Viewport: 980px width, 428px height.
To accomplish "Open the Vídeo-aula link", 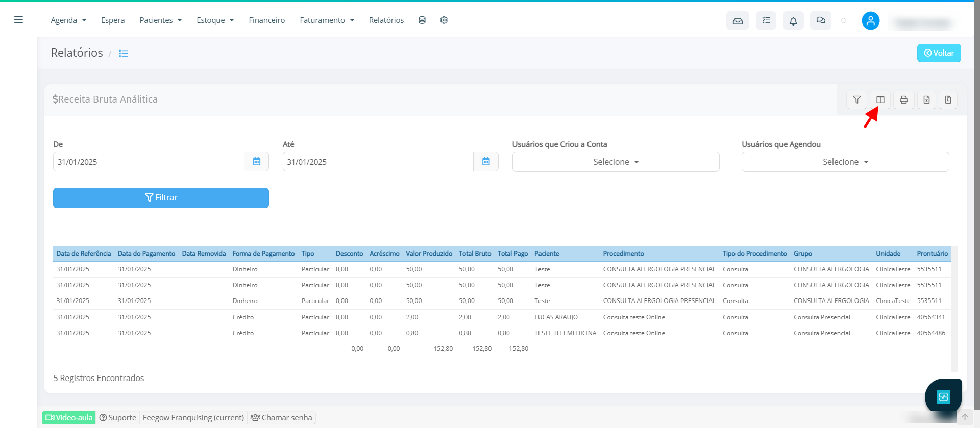I will point(69,417).
